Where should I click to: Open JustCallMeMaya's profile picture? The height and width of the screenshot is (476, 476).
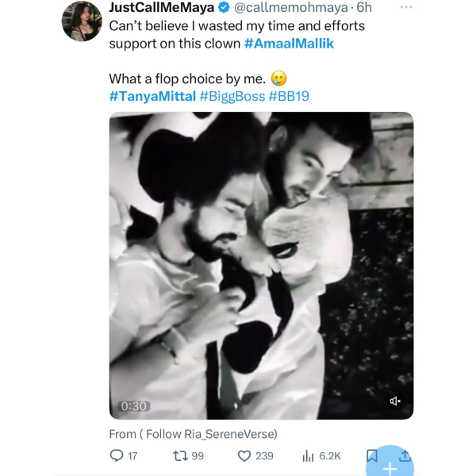(82, 21)
